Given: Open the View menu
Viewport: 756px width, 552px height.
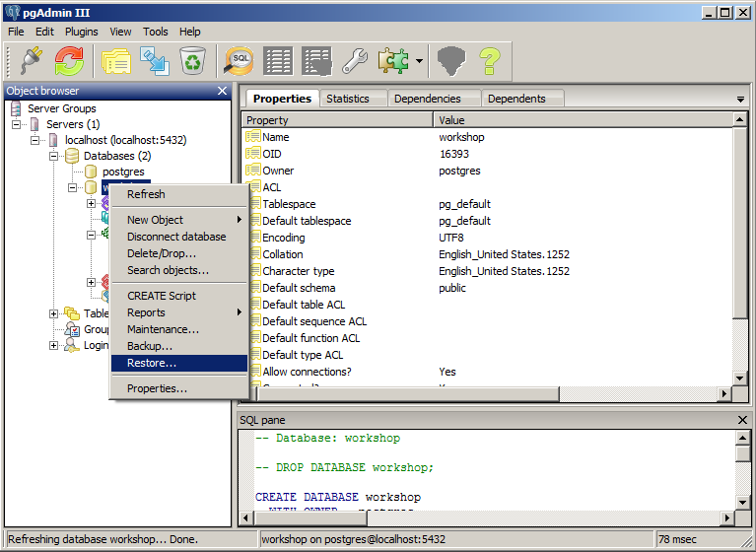Looking at the screenshot, I should pos(120,32).
